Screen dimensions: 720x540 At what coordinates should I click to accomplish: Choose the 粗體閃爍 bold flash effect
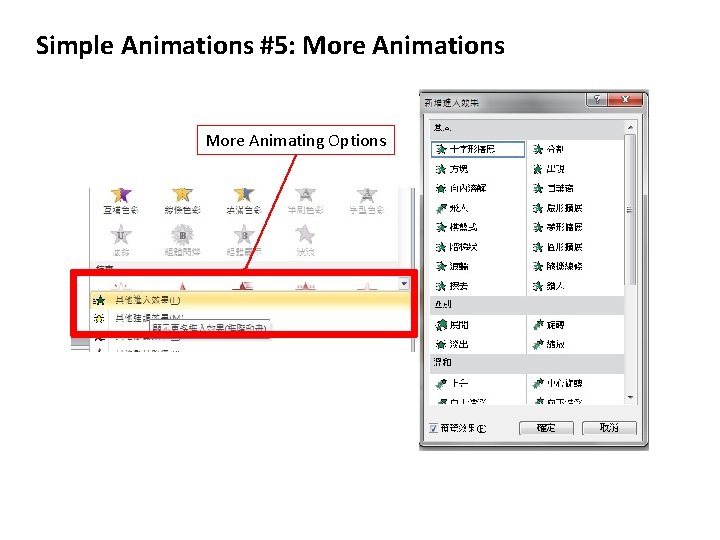click(x=182, y=240)
